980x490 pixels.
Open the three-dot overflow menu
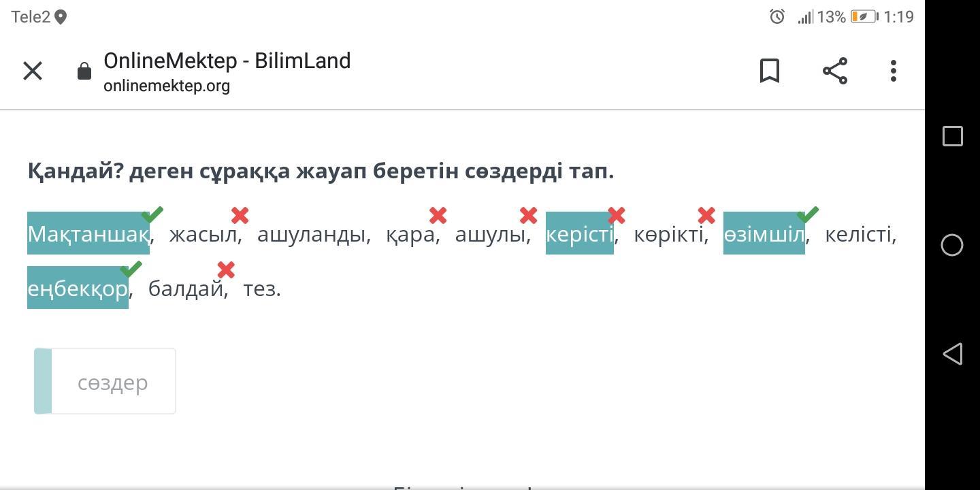click(x=894, y=71)
